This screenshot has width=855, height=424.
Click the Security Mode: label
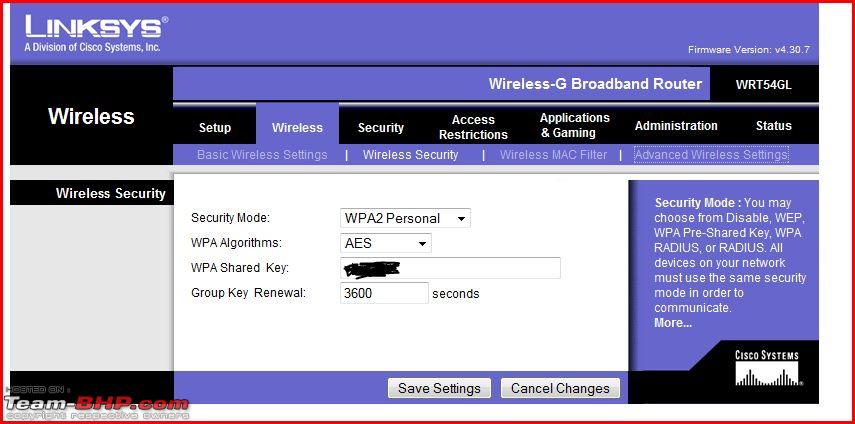231,218
